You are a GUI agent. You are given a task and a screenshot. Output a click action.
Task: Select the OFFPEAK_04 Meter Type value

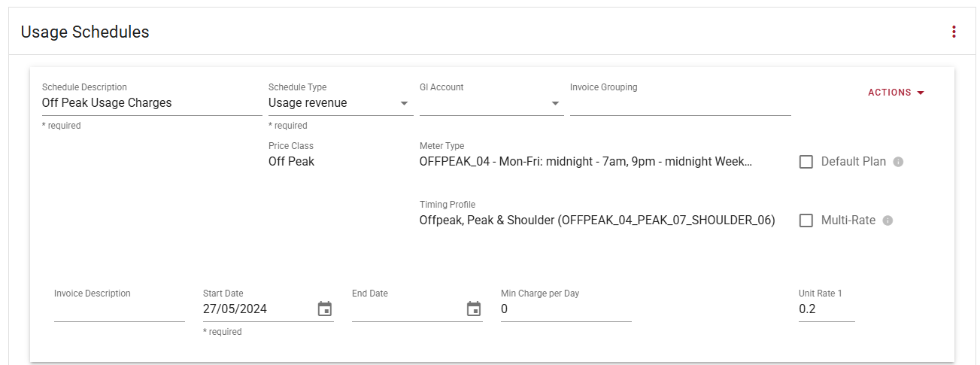click(x=585, y=162)
